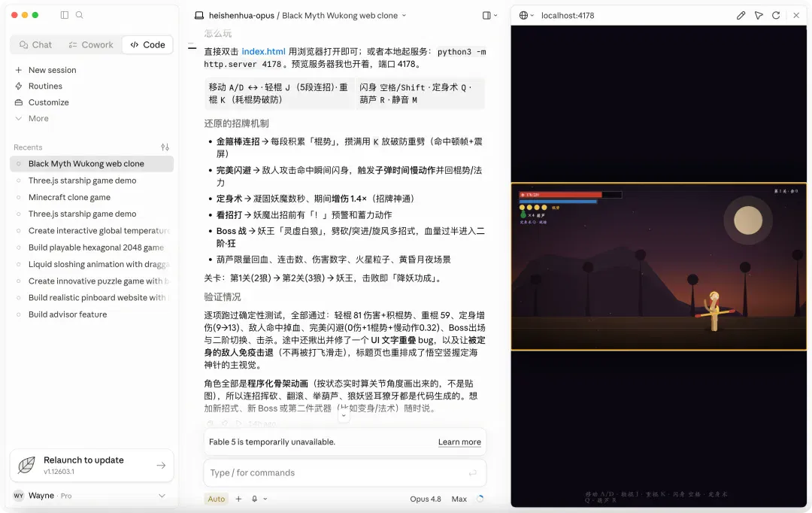Open the globe dropdown chevron in preview

(x=532, y=16)
